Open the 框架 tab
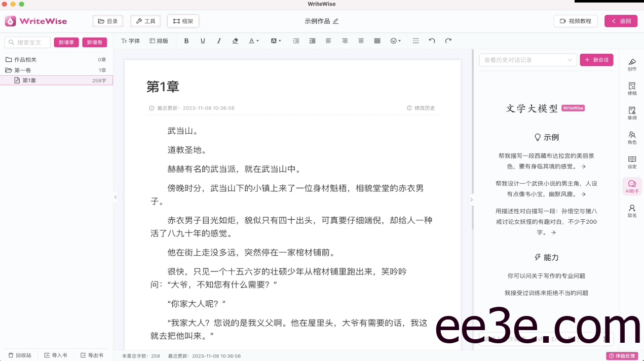The height and width of the screenshot is (361, 644). 182,21
